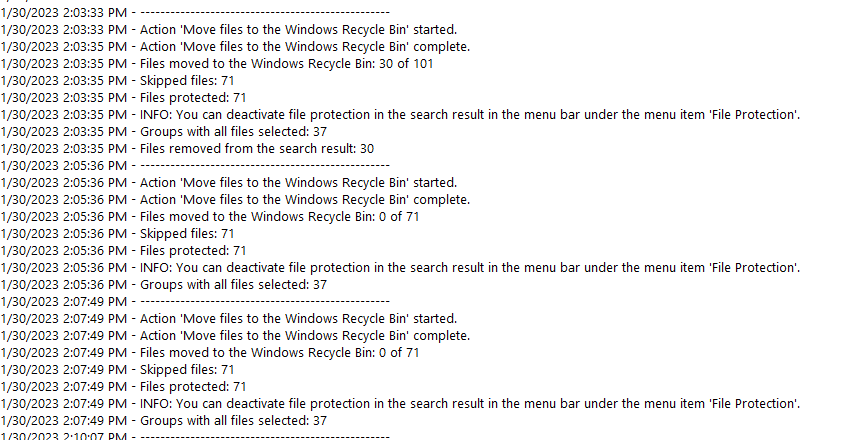Click the INFO message logged at 2:05:36 PM
Viewport: 849px width, 440px height.
point(400,267)
